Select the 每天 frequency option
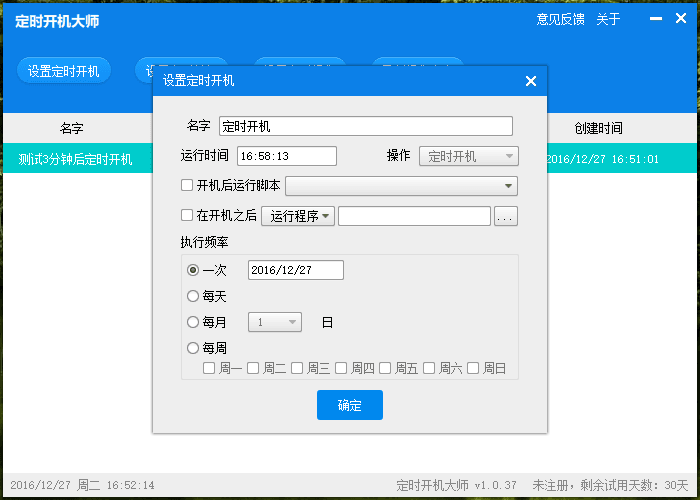The height and width of the screenshot is (500, 700). coord(193,296)
